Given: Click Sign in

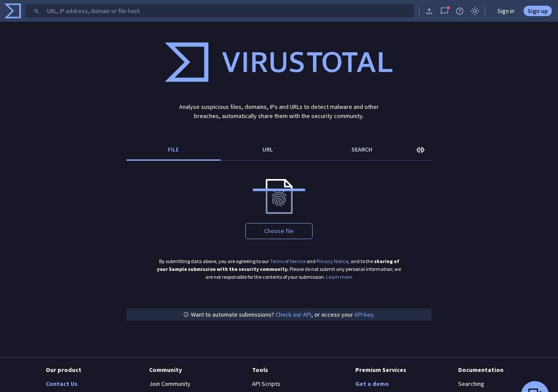Looking at the screenshot, I should pyautogui.click(x=506, y=11).
